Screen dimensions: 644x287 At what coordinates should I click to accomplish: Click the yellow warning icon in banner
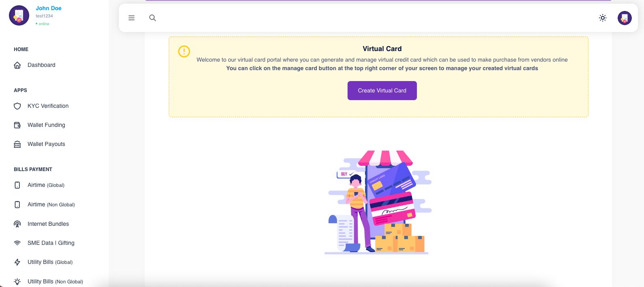coord(184,51)
